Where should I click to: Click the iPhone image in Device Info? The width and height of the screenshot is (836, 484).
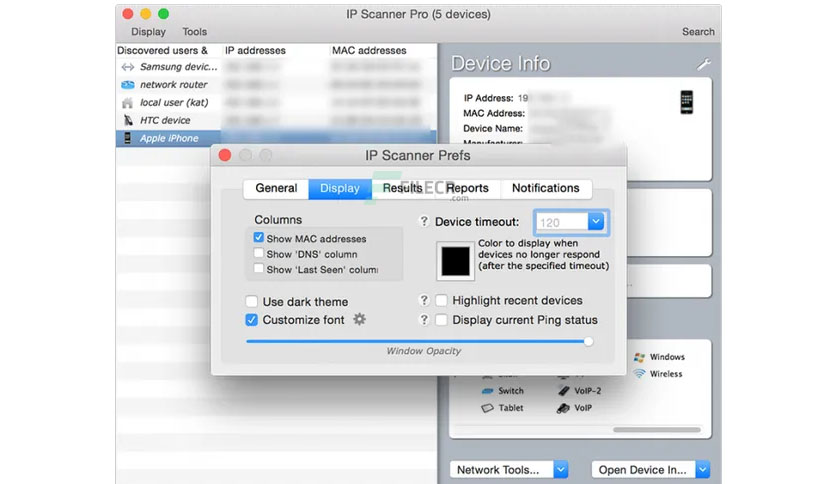pyautogui.click(x=687, y=102)
